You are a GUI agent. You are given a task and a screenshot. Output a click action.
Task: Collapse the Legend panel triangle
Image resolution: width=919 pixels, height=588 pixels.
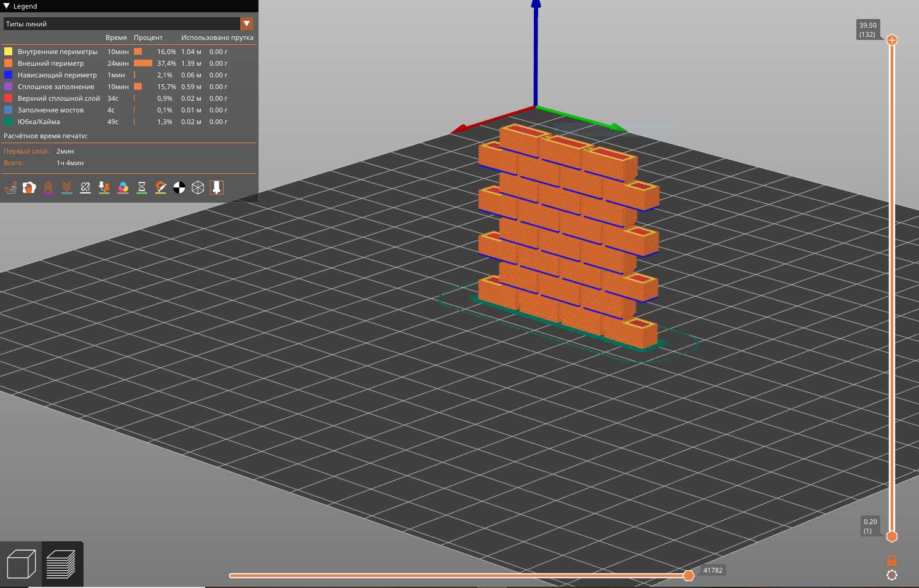(x=7, y=6)
